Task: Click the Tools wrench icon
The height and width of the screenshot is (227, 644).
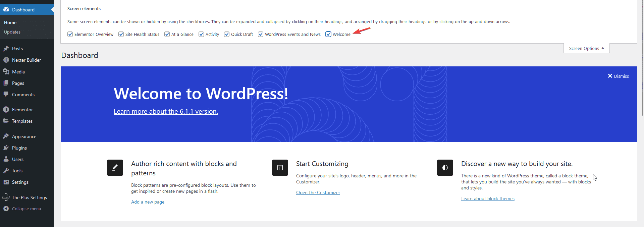Action: pyautogui.click(x=6, y=171)
